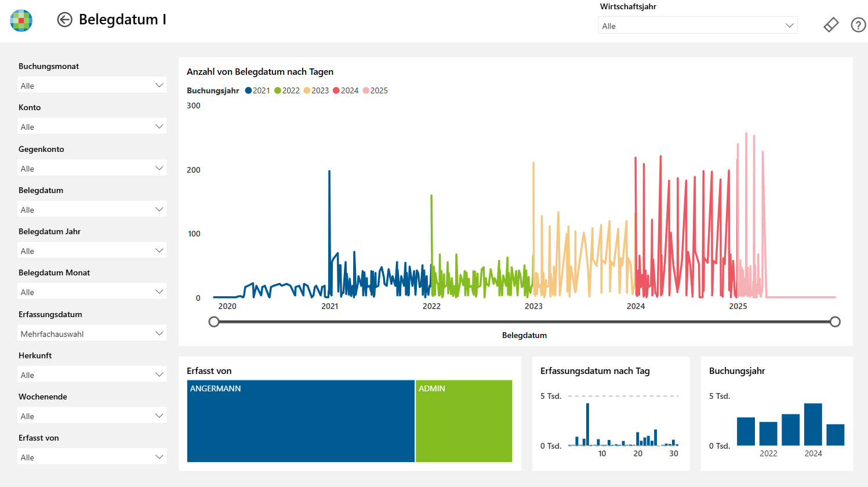Open the Erfasst von filter dropdown
868x487 pixels.
(x=92, y=457)
